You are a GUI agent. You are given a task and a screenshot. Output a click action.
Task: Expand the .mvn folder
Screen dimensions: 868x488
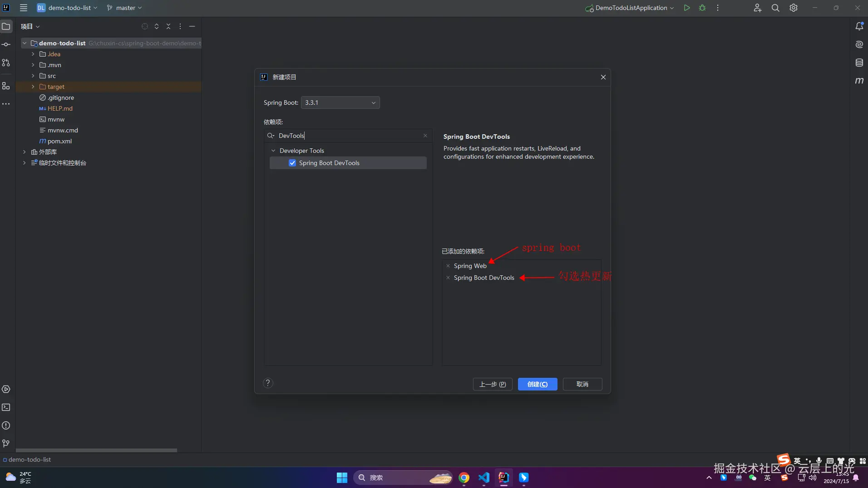(x=33, y=65)
